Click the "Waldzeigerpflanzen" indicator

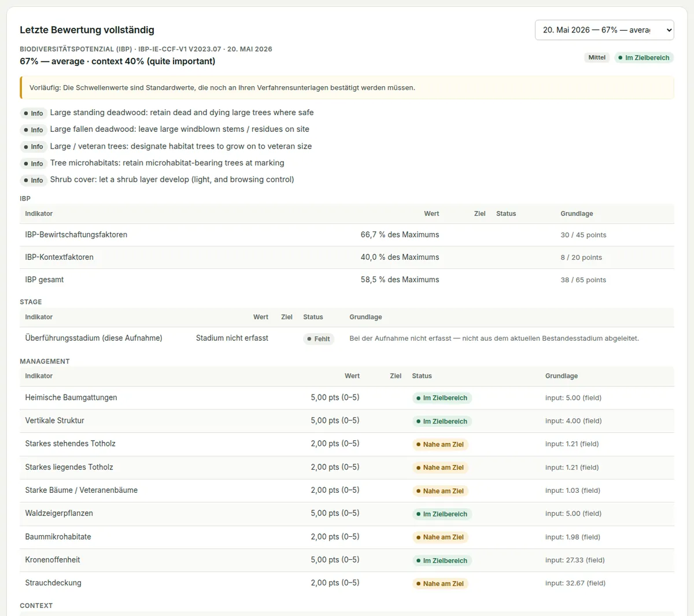click(x=59, y=514)
